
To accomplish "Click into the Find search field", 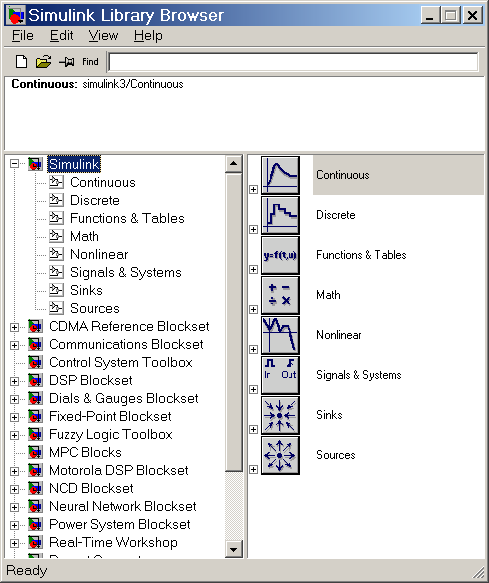I will [293, 62].
